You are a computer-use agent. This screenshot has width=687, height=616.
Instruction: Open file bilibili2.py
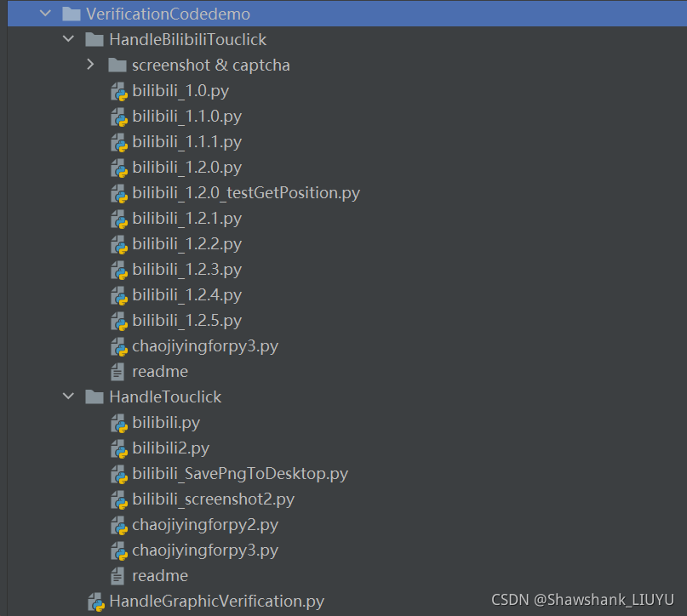(171, 448)
